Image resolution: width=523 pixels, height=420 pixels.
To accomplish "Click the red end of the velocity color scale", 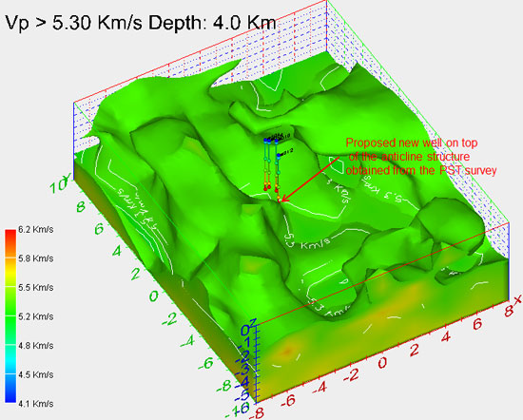I will 10,235.
